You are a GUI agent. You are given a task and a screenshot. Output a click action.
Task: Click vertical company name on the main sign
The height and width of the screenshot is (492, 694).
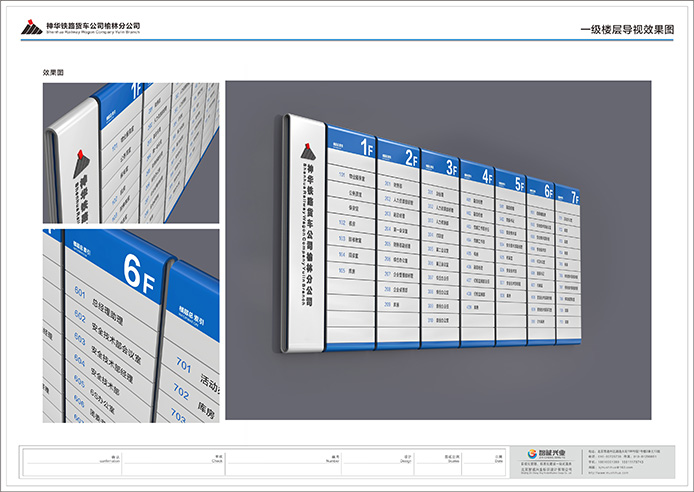pos(309,235)
